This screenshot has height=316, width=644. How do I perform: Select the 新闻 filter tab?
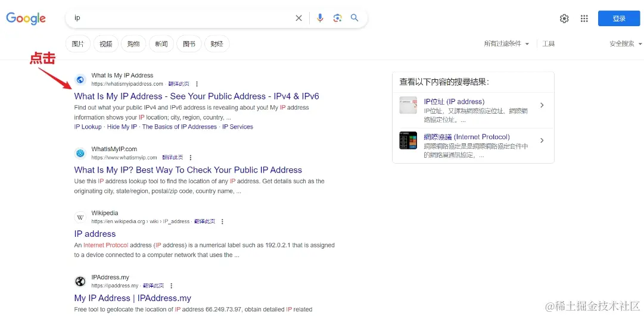click(x=161, y=44)
